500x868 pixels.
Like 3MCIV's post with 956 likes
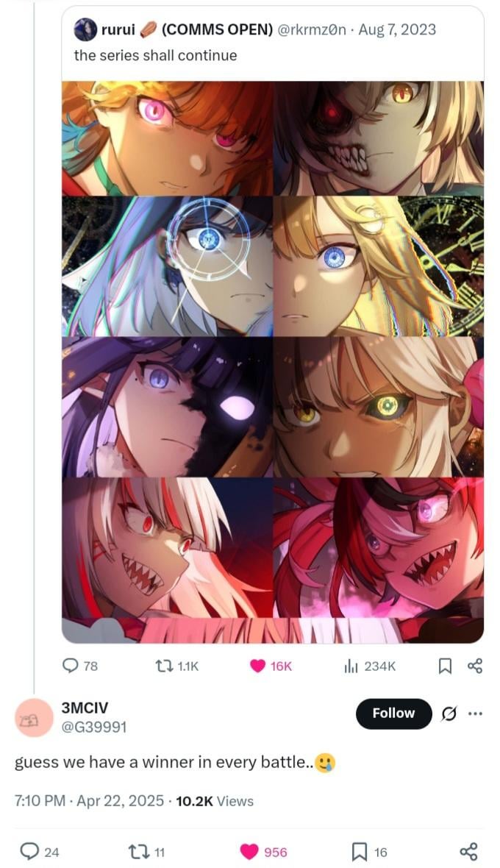pyautogui.click(x=263, y=851)
